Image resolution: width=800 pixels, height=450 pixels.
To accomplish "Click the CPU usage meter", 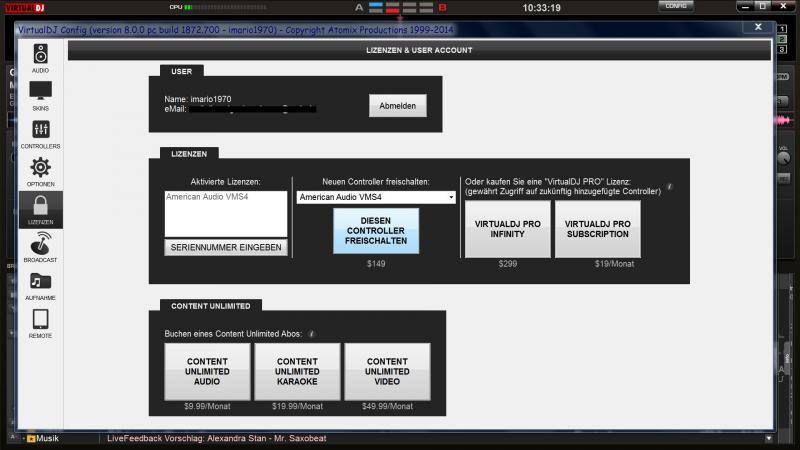I will click(x=218, y=7).
